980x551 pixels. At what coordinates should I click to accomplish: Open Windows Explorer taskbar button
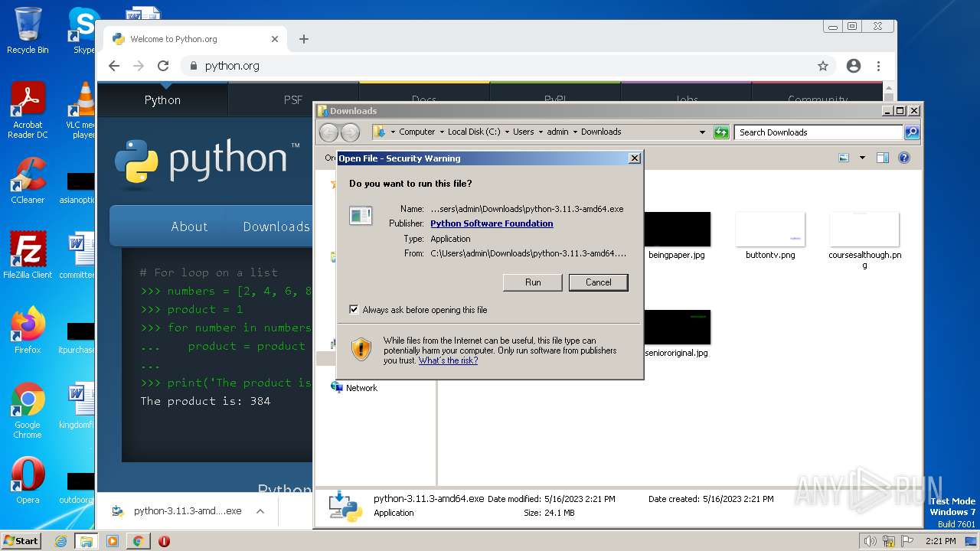coord(87,541)
